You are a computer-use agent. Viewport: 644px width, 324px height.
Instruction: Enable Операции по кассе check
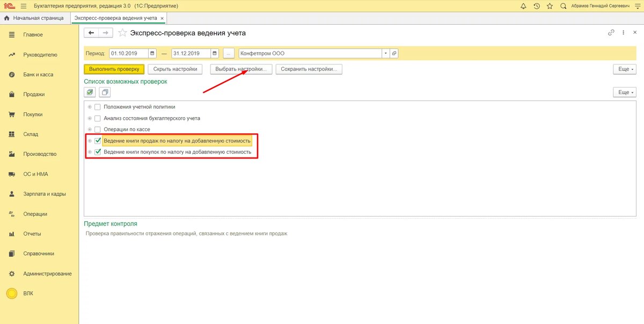(x=98, y=129)
